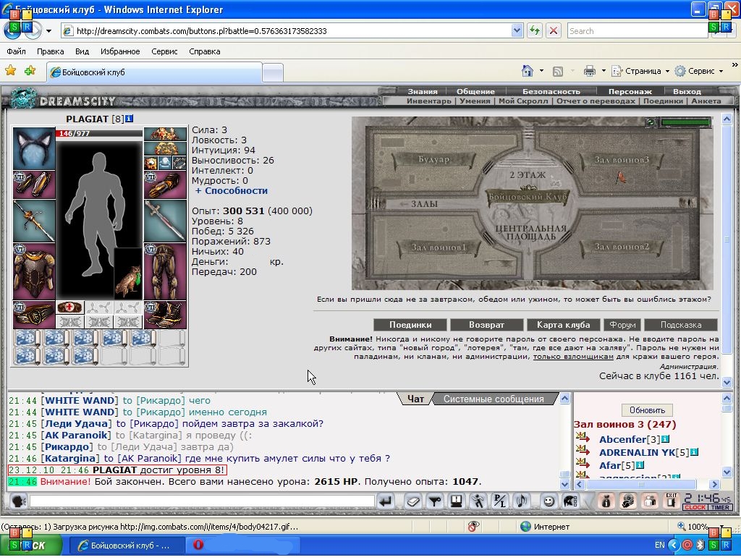
Task: Open the Инвентарь link
Action: point(428,101)
